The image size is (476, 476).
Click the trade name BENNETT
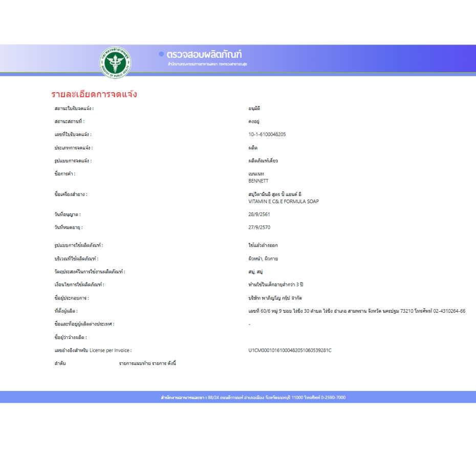coord(258,181)
